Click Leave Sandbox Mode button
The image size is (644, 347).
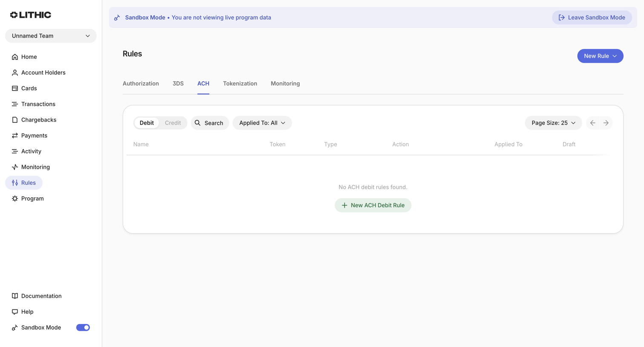tap(592, 17)
